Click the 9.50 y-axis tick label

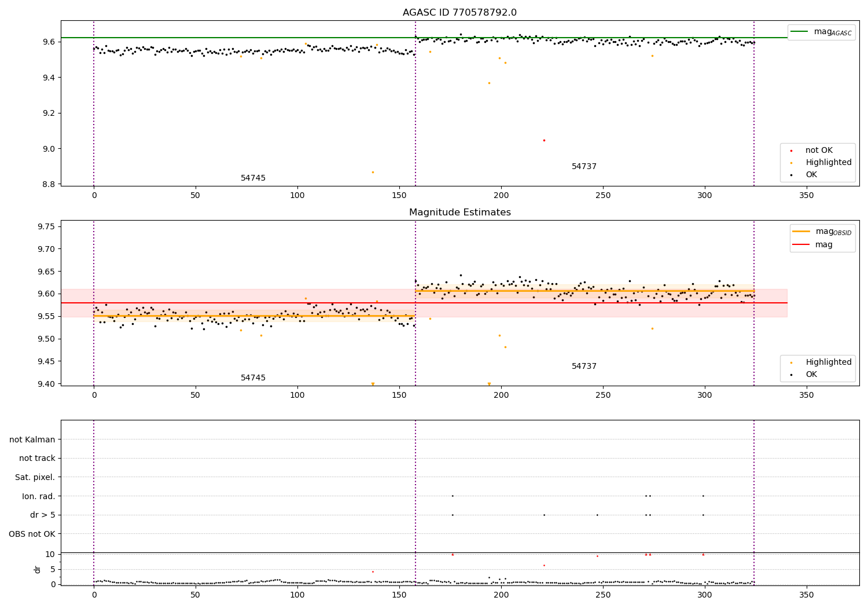coord(46,339)
